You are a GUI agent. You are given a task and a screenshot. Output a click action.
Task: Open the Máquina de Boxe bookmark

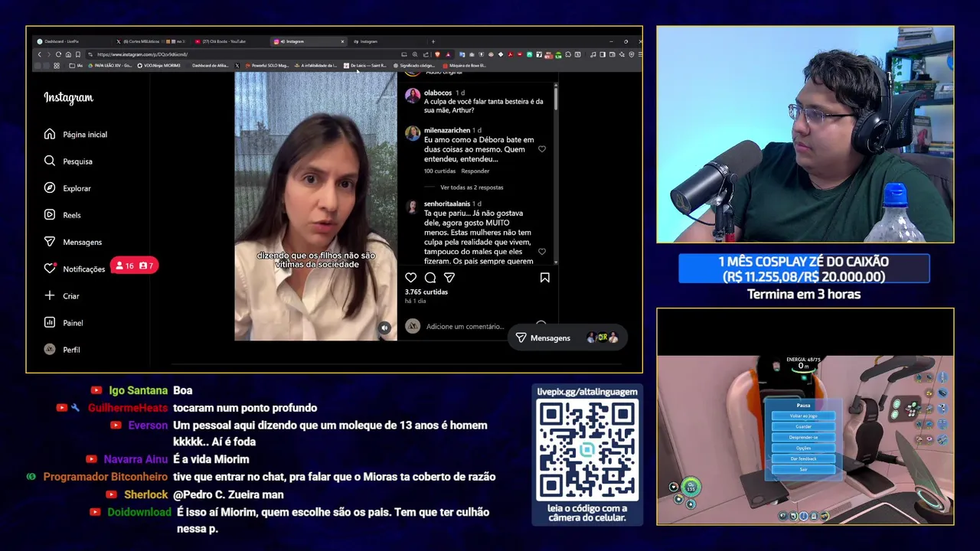click(464, 66)
